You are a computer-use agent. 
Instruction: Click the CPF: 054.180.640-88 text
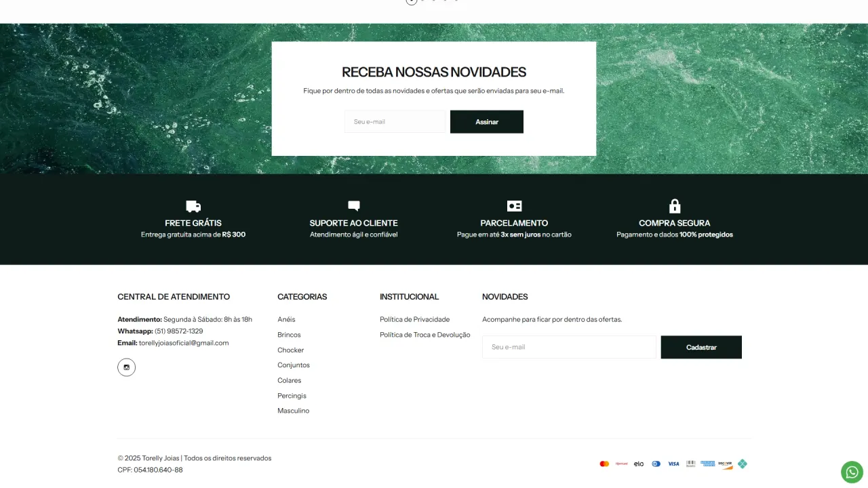pyautogui.click(x=150, y=470)
